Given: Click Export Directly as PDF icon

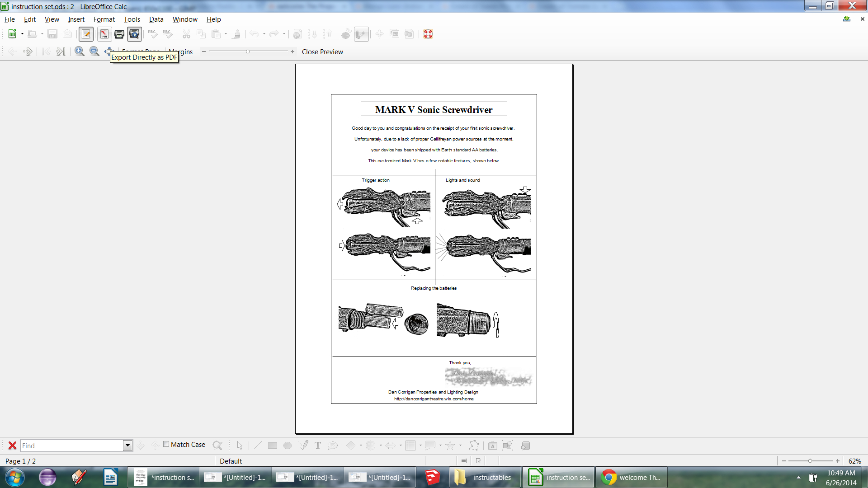Looking at the screenshot, I should (104, 34).
